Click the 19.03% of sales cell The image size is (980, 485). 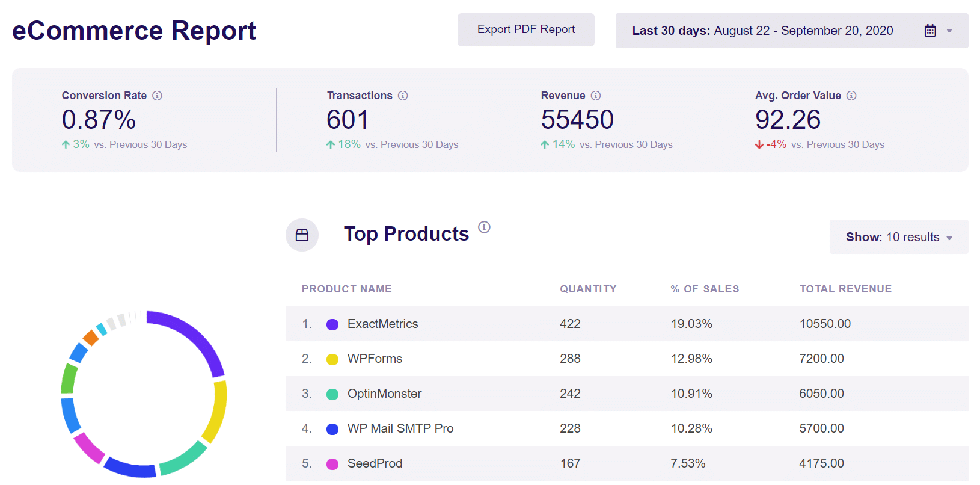click(691, 324)
